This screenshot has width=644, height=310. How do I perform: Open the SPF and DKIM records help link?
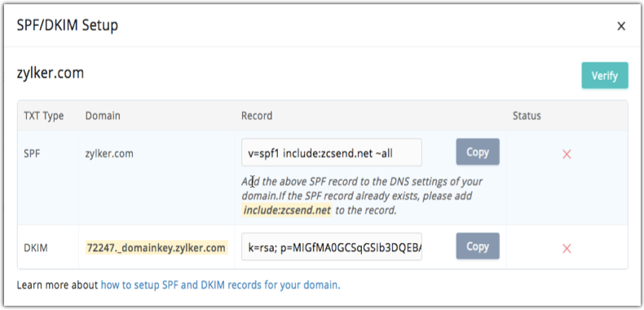pyautogui.click(x=221, y=285)
